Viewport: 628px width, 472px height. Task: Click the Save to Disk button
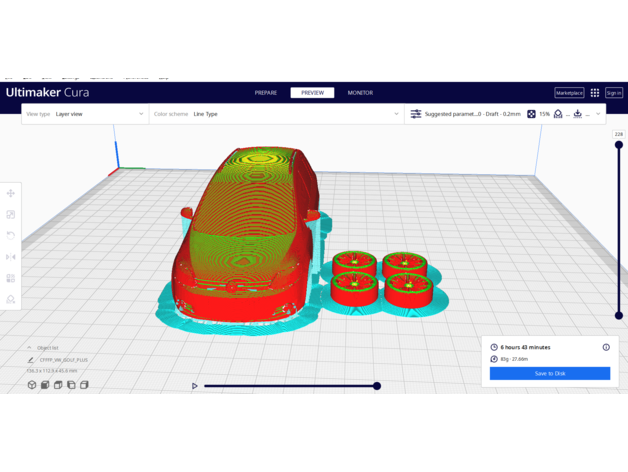point(549,373)
